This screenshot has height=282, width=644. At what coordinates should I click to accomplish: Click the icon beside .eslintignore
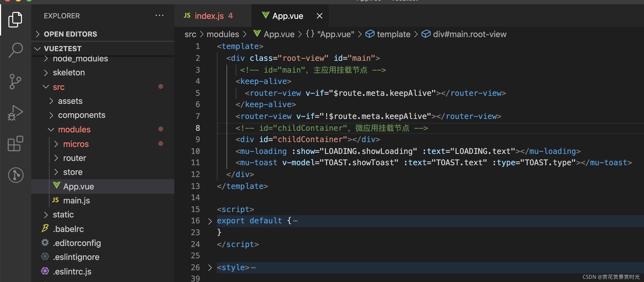click(x=45, y=257)
